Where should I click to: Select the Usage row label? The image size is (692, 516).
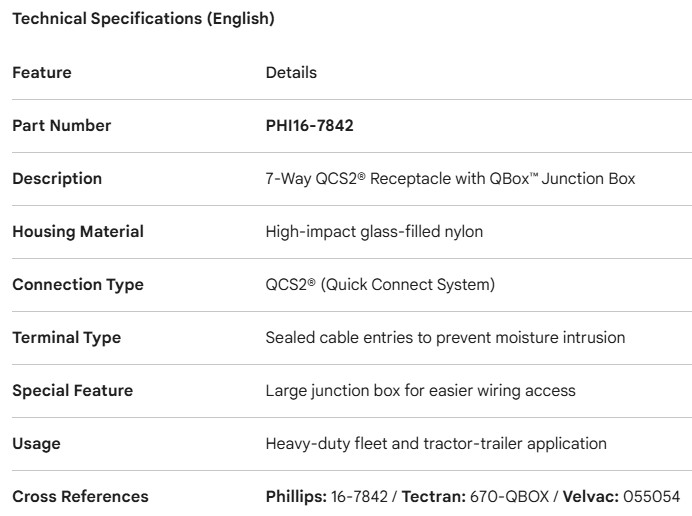(x=36, y=443)
